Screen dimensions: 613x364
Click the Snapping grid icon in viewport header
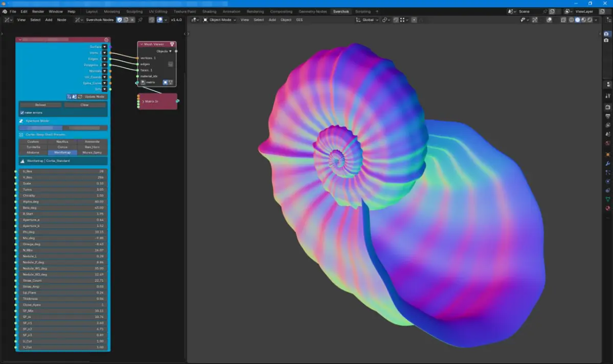(402, 20)
